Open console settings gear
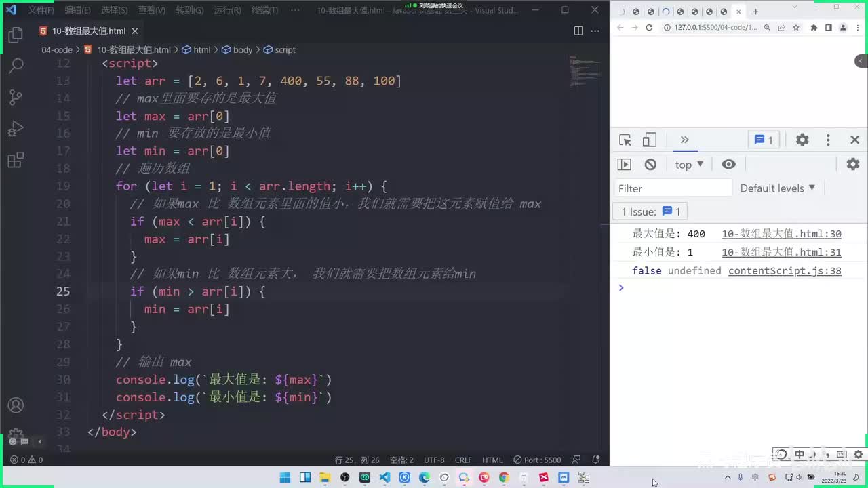868x488 pixels. tap(853, 164)
